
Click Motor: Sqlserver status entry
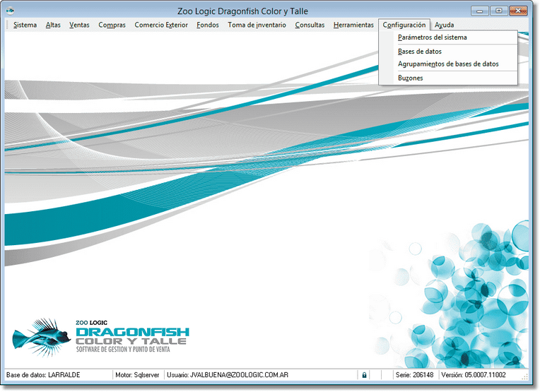point(137,375)
